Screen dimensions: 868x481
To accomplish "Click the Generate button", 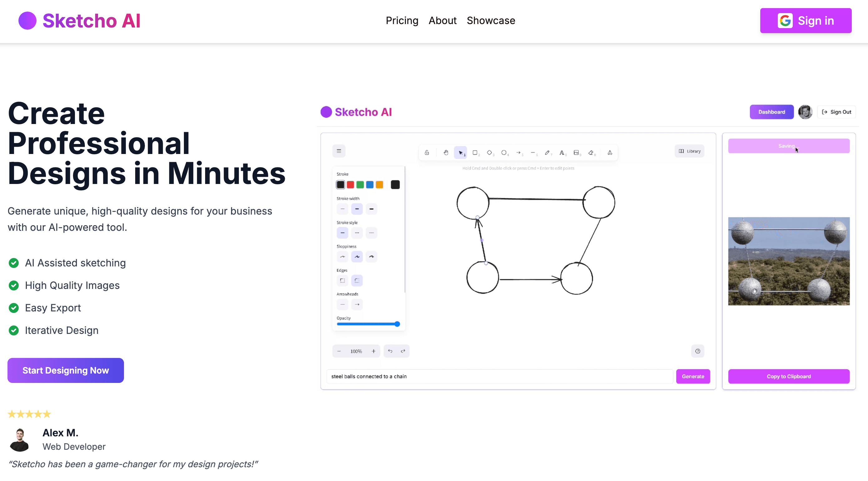I will pos(693,376).
